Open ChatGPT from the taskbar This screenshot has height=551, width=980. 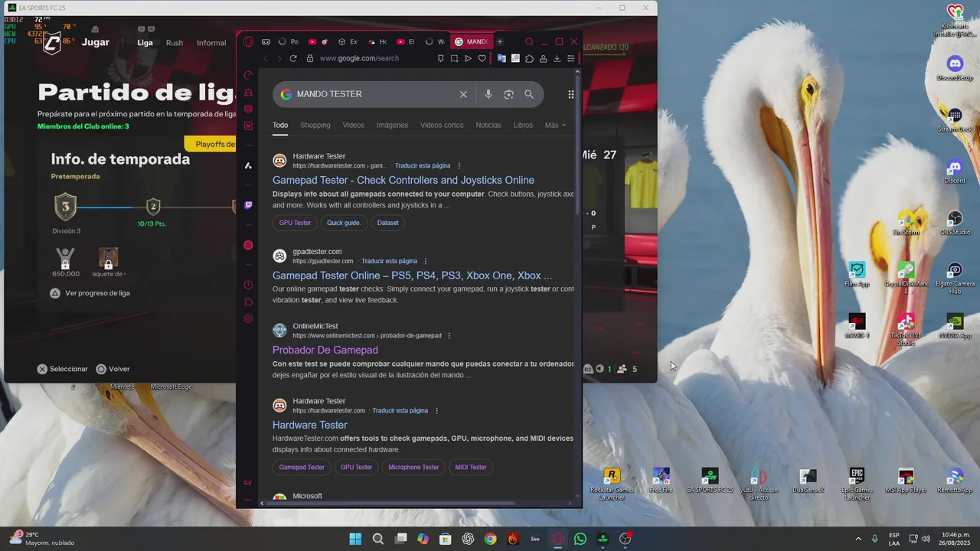468,539
